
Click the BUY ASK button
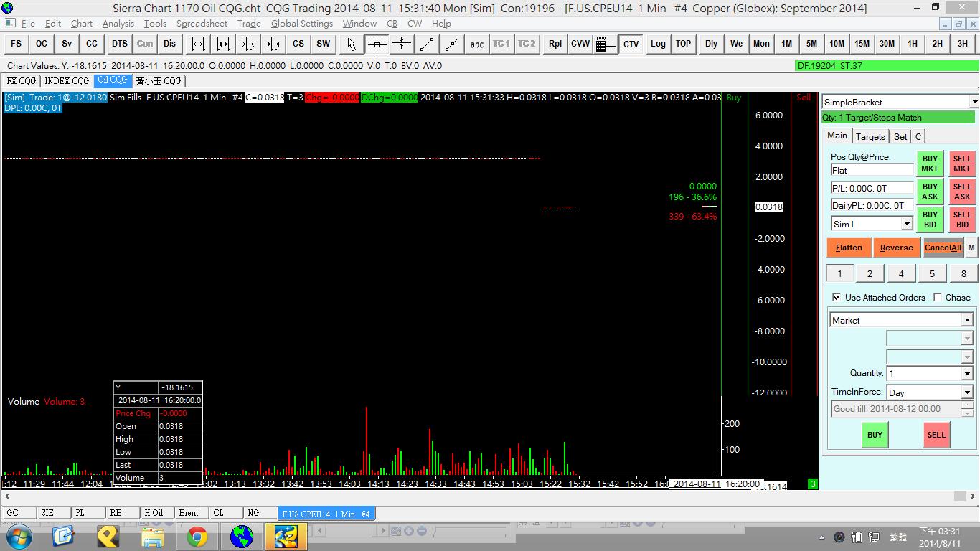pos(930,192)
